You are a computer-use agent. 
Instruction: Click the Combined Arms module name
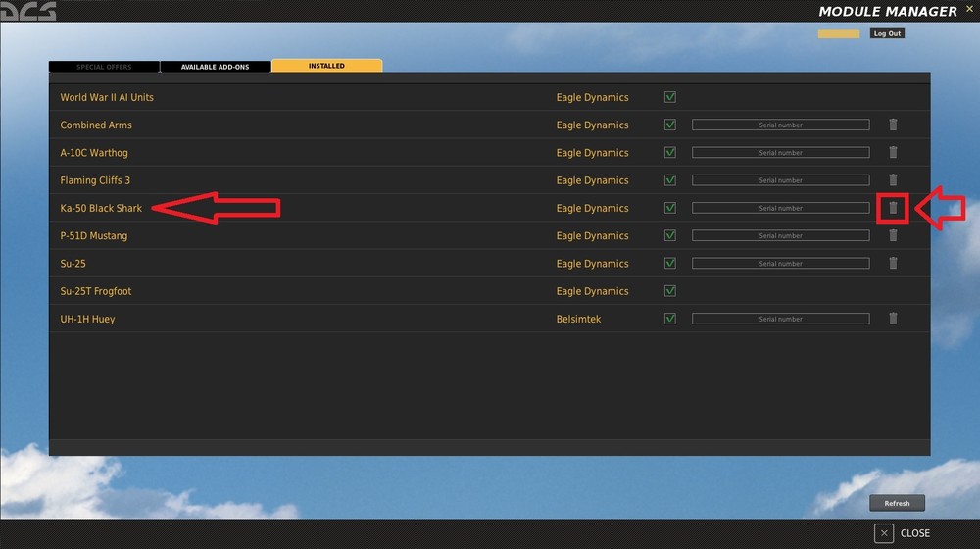tap(96, 125)
